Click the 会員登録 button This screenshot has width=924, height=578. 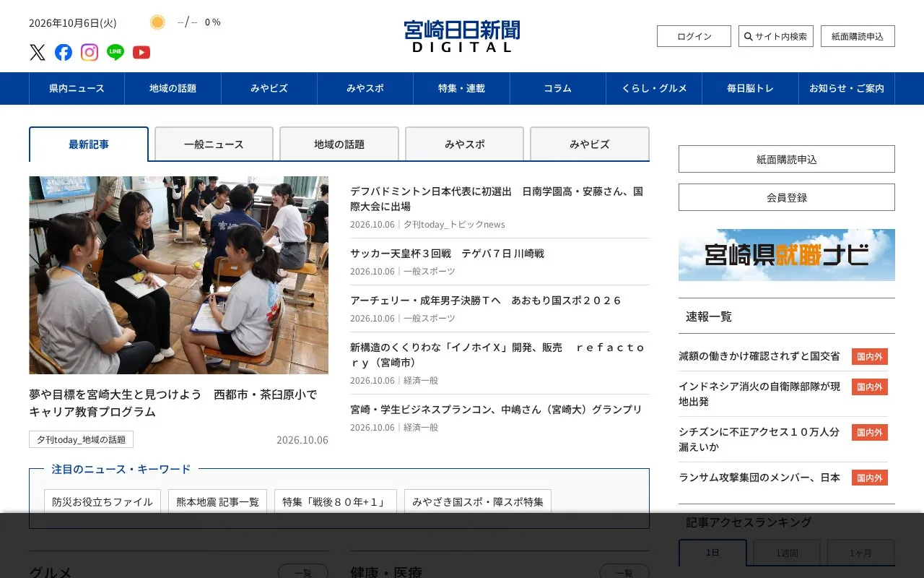click(x=787, y=197)
